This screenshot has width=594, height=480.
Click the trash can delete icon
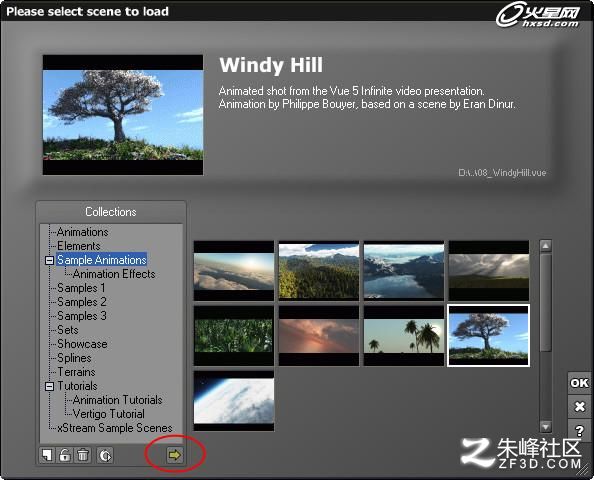pos(83,455)
